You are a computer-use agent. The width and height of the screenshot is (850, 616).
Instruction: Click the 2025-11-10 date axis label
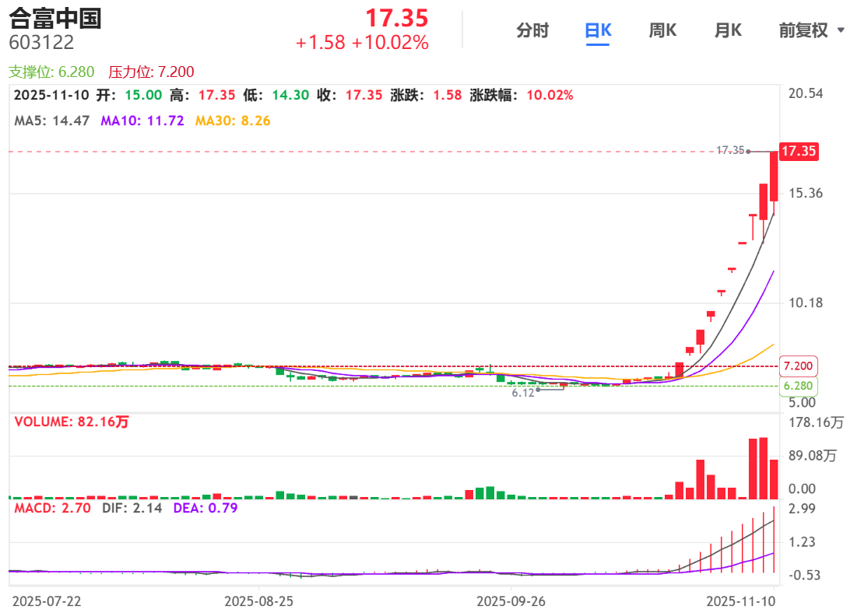click(740, 601)
